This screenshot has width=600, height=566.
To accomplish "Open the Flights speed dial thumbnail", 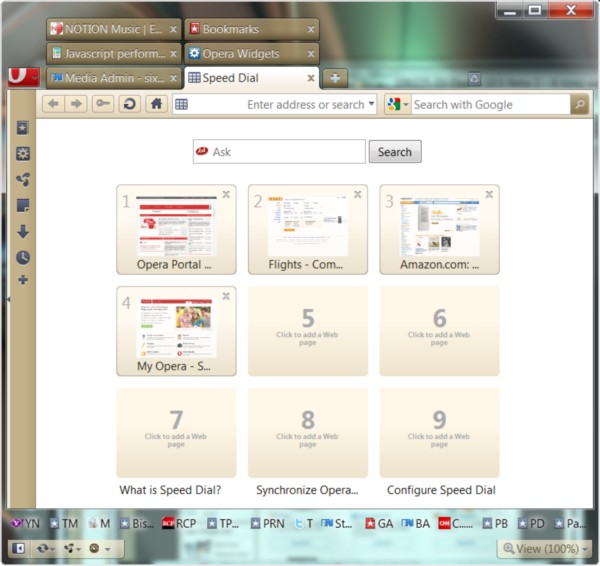I will pyautogui.click(x=308, y=230).
